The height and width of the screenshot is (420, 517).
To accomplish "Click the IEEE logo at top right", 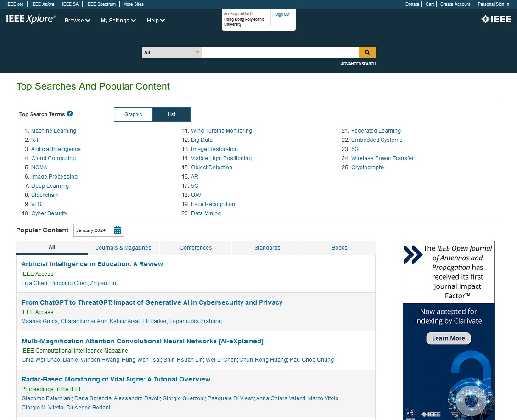I will 496,19.
